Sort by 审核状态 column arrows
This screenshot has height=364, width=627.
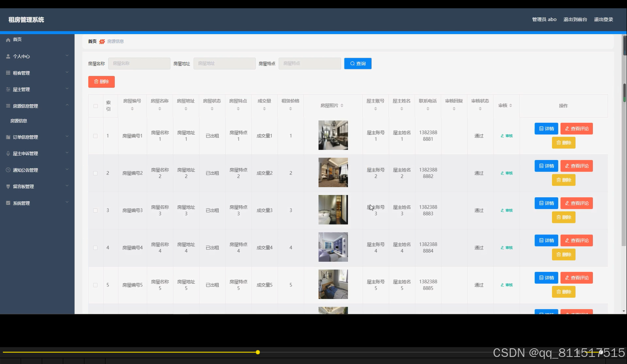tap(480, 109)
